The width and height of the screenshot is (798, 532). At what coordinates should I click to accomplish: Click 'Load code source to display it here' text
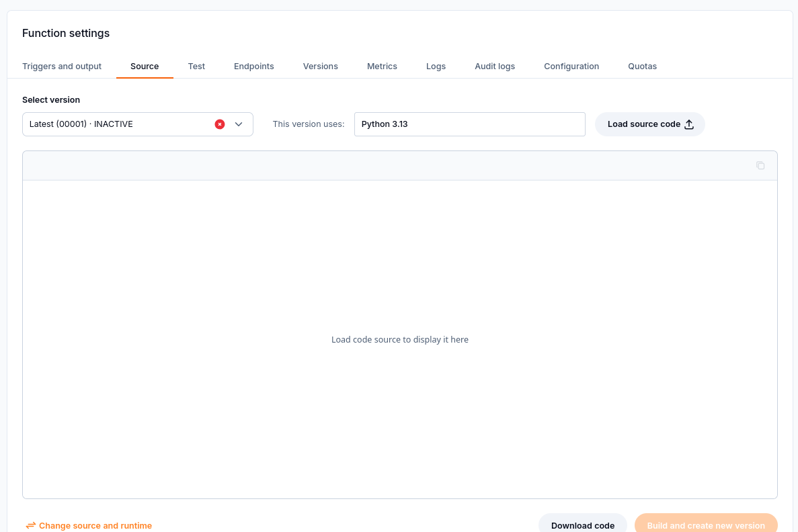[399, 339]
